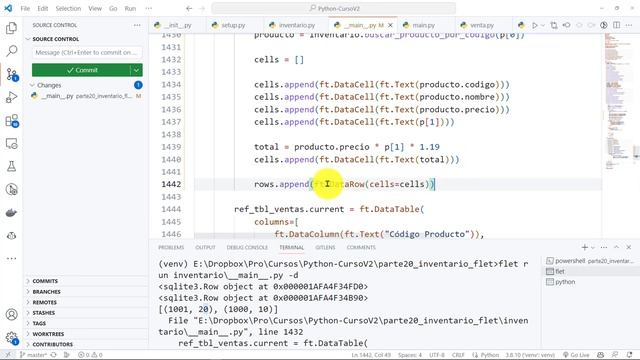Viewport: 640px width, 360px height.
Task: Open terminal launch profile dropdown
Action: click(x=593, y=247)
